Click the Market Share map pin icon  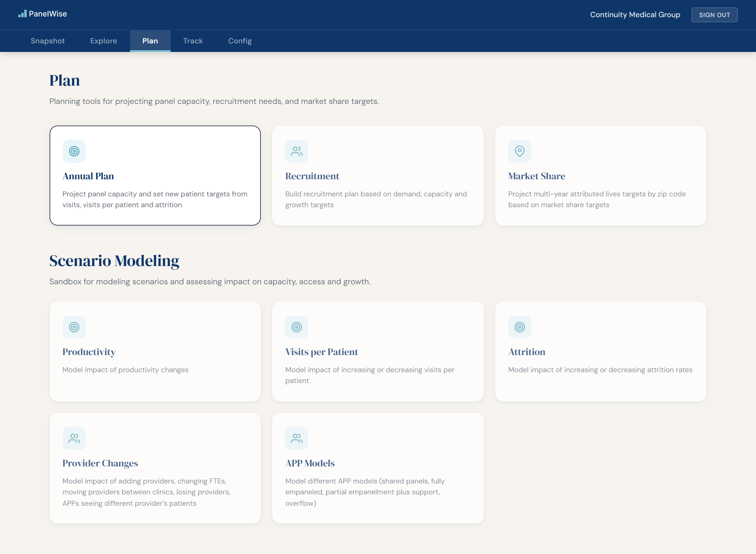(x=520, y=151)
